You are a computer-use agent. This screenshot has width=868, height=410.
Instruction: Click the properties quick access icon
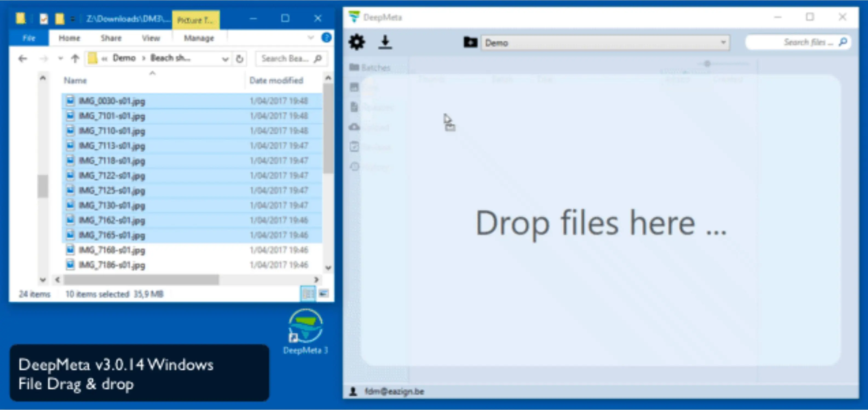pyautogui.click(x=44, y=19)
